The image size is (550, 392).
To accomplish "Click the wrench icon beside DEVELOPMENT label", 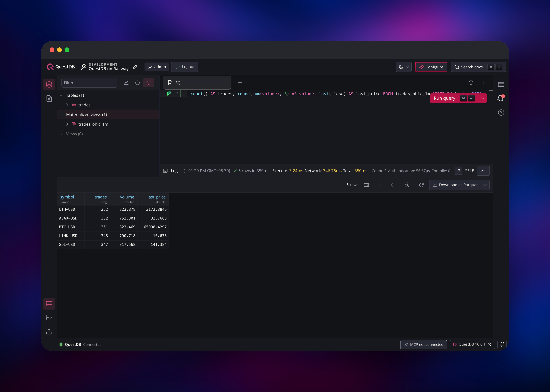I will coord(83,67).
